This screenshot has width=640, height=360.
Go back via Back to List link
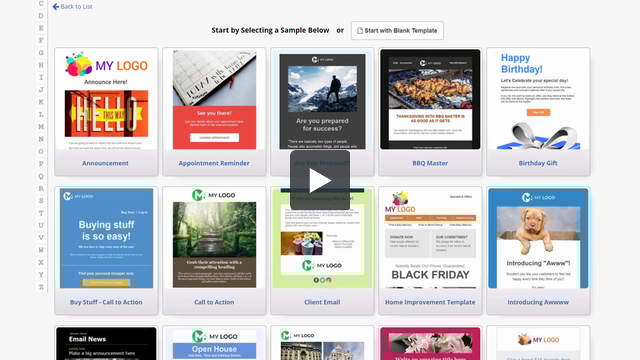[x=73, y=7]
